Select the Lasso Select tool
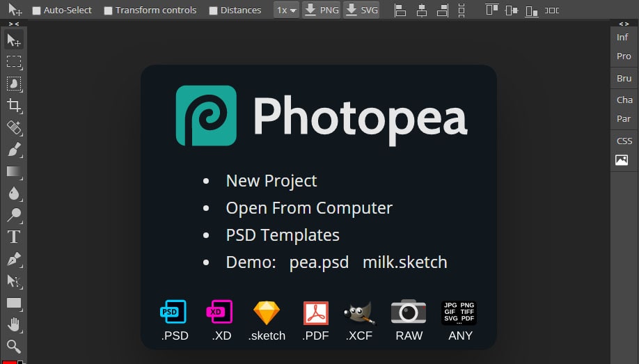Image resolution: width=639 pixels, height=364 pixels. click(x=14, y=84)
